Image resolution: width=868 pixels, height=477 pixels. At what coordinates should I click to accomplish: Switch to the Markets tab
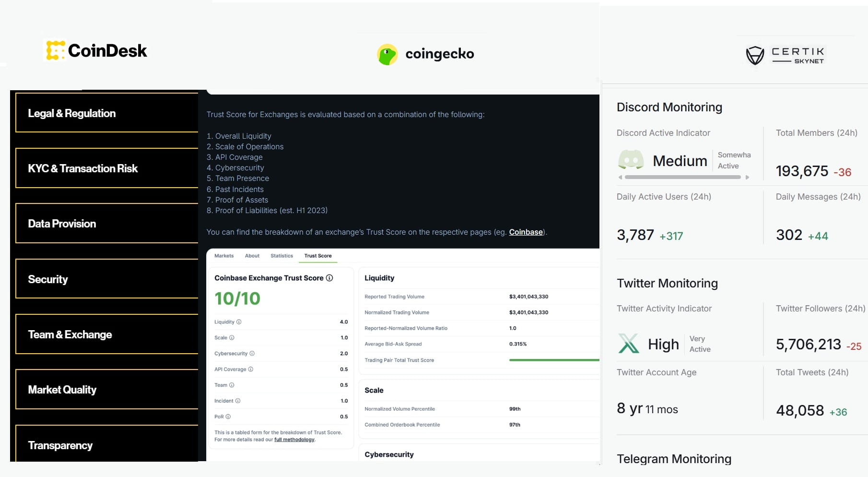click(224, 256)
